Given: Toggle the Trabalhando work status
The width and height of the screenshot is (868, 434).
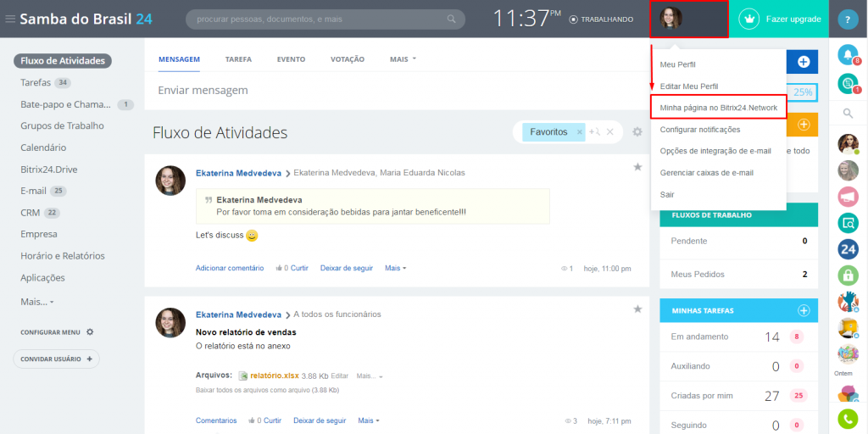Looking at the screenshot, I should [x=601, y=19].
